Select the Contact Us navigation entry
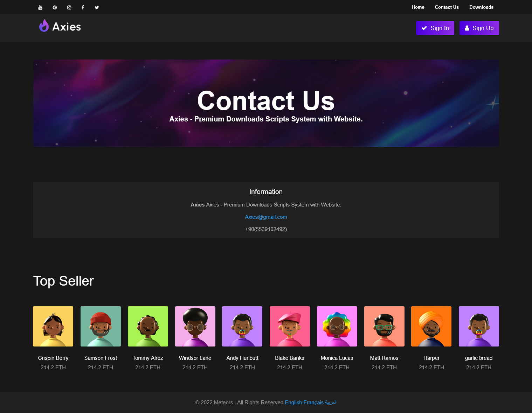Screen dimensions: 532x413 447,7
